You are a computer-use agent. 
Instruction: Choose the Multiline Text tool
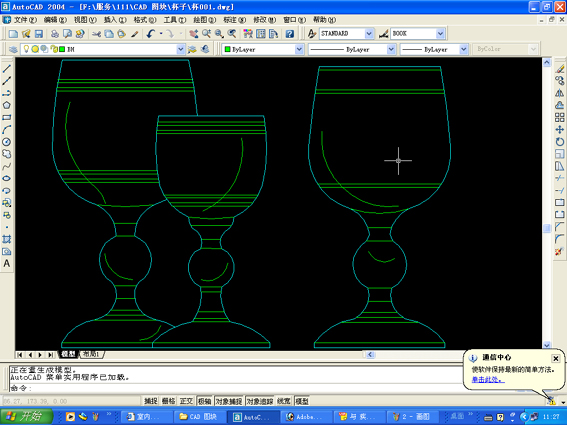click(x=7, y=264)
